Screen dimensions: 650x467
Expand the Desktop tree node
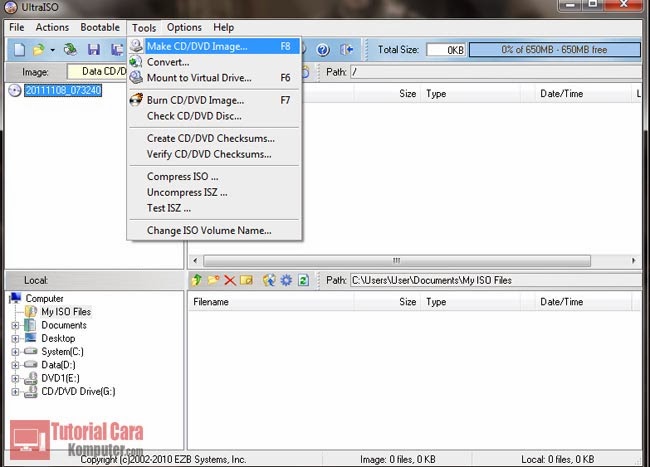[x=15, y=339]
